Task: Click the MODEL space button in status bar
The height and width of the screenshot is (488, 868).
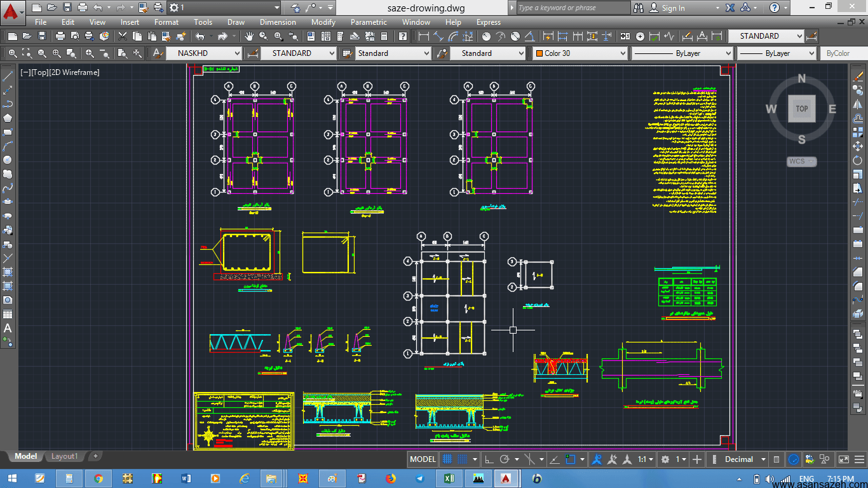Action: 423,459
